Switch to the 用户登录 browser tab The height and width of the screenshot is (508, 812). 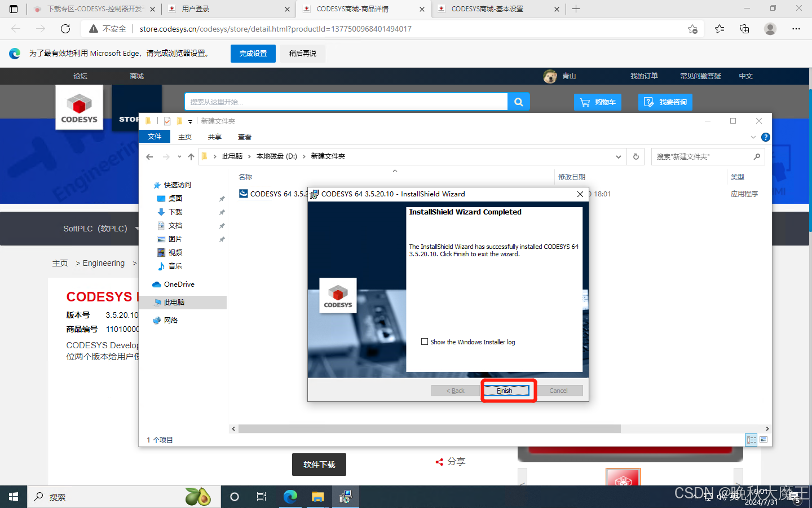(228, 9)
